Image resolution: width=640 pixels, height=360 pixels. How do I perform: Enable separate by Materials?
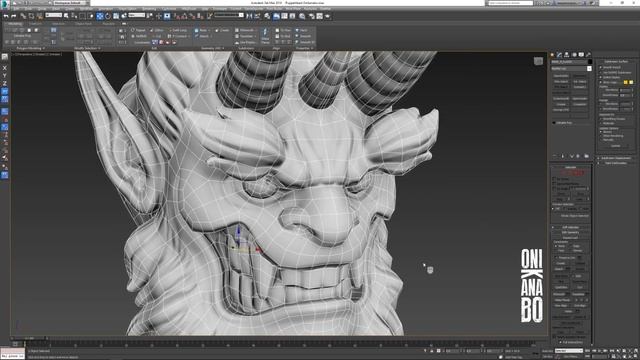600,123
